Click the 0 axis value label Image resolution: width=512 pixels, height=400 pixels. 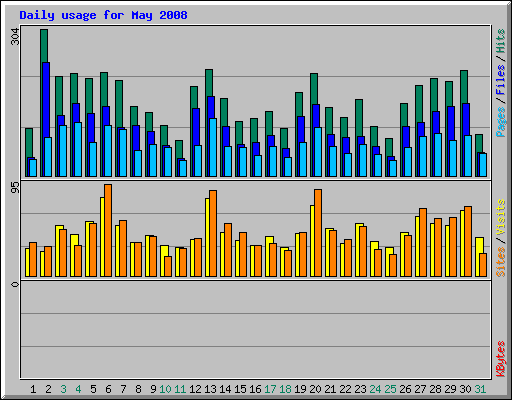click(16, 284)
